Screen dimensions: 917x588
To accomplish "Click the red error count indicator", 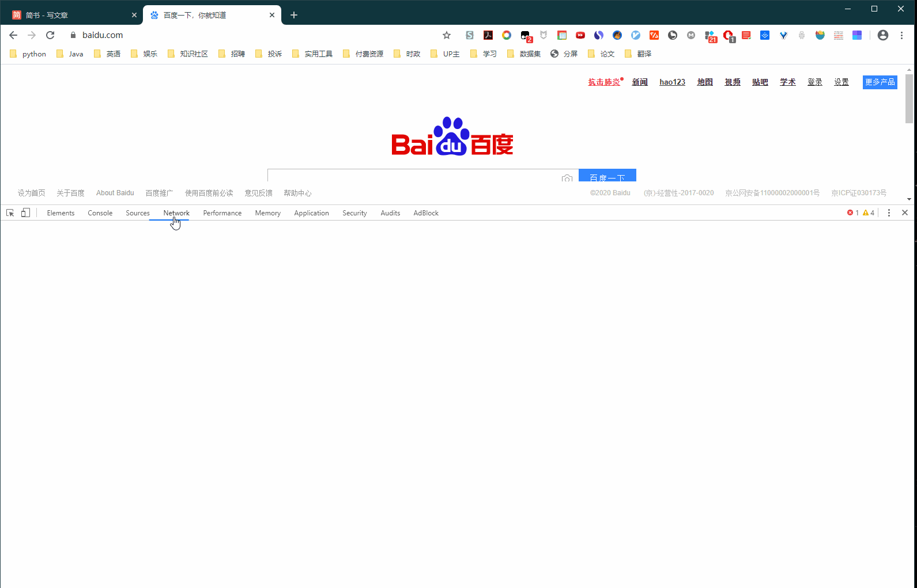I will [x=853, y=213].
